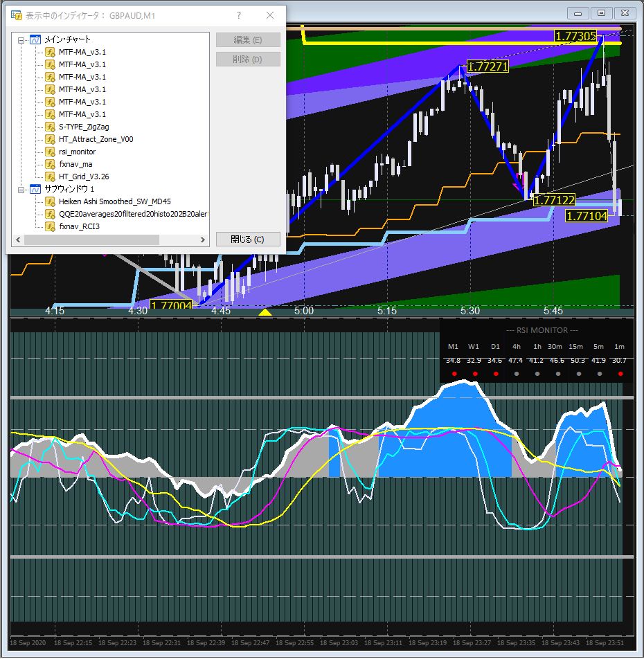Click the dialog help question mark

pyautogui.click(x=239, y=15)
